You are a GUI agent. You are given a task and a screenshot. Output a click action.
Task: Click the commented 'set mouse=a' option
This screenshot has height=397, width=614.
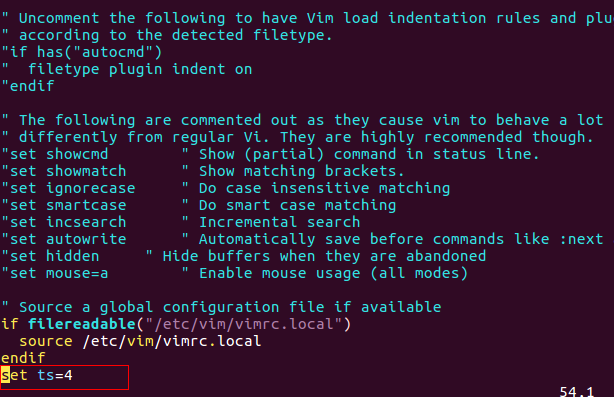[55, 273]
